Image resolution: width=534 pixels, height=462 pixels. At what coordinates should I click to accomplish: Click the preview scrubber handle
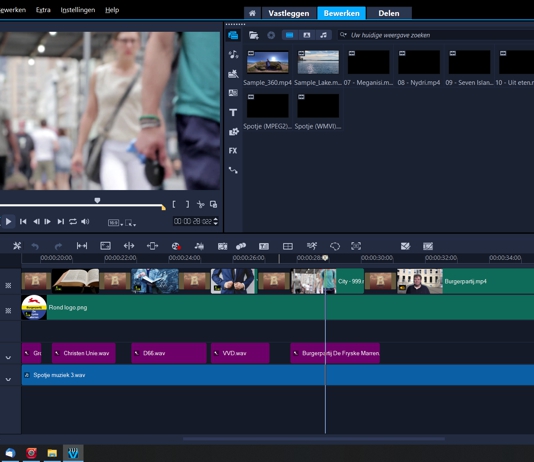pyautogui.click(x=97, y=201)
